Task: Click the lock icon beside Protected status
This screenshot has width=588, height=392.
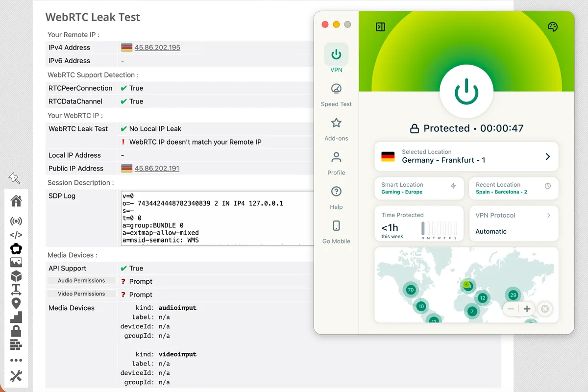Action: tap(415, 129)
